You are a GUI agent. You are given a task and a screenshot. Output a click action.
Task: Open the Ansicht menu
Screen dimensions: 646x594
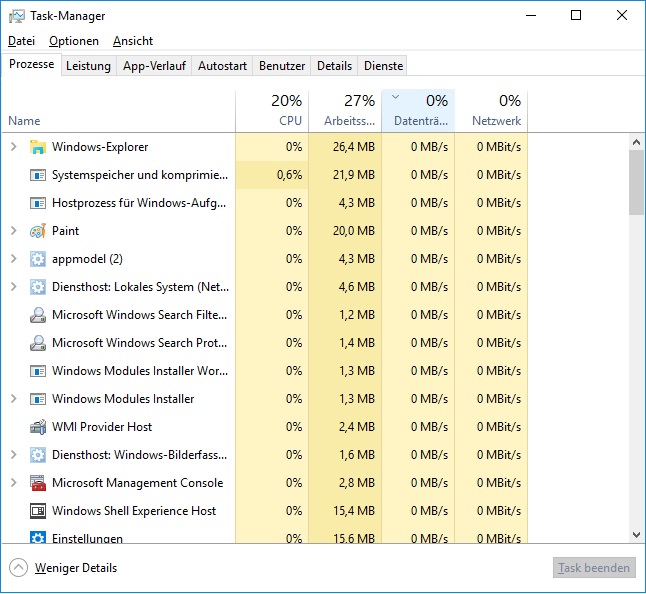(133, 41)
